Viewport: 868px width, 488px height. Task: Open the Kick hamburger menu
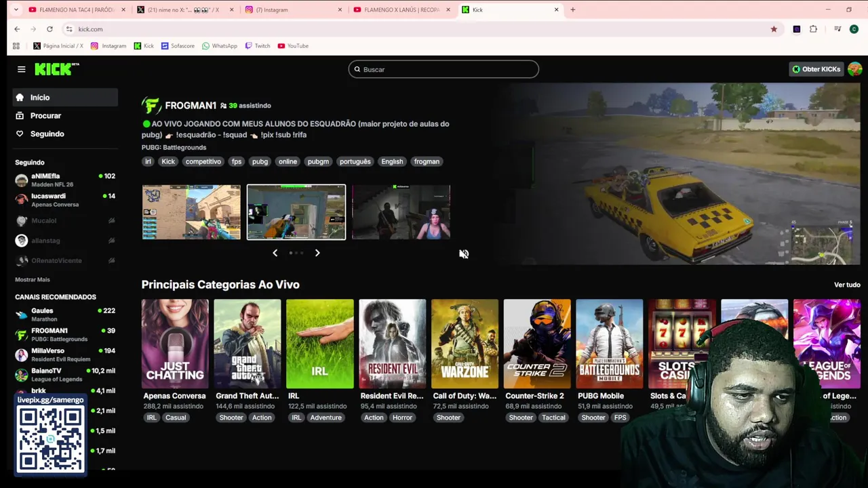click(x=21, y=69)
